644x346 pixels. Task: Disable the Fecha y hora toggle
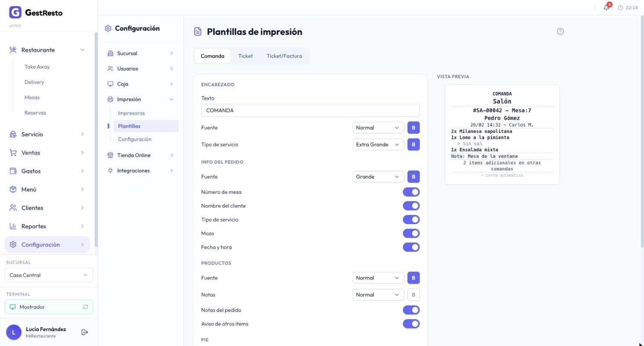coord(411,247)
